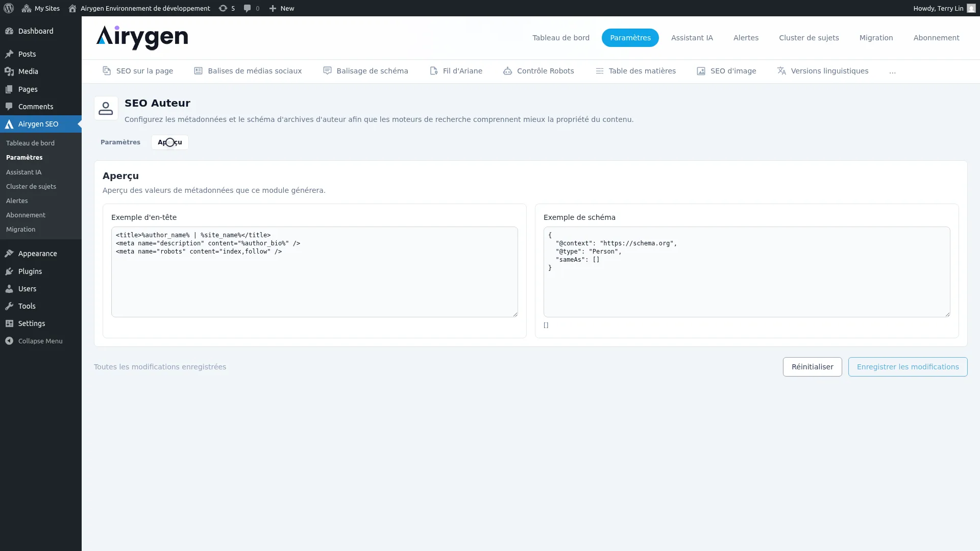Select the Paramètres top navigation pill
The image size is (980, 551).
tap(630, 38)
